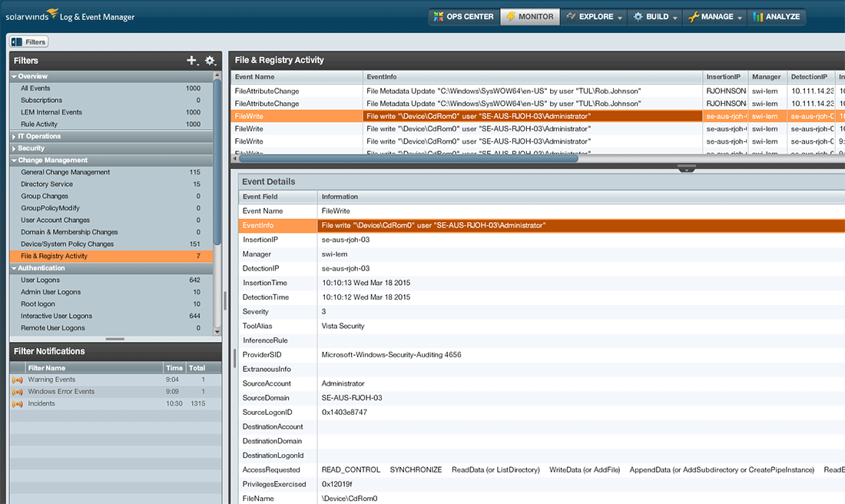Click the event grid horizontal scrollbar
The width and height of the screenshot is (845, 504).
(x=408, y=158)
